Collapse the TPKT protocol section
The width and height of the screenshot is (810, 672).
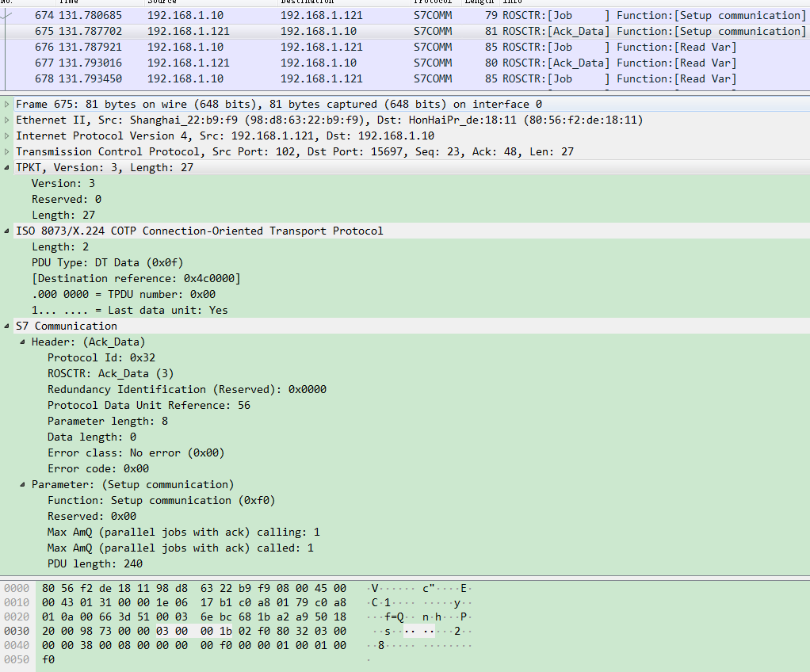(x=7, y=167)
